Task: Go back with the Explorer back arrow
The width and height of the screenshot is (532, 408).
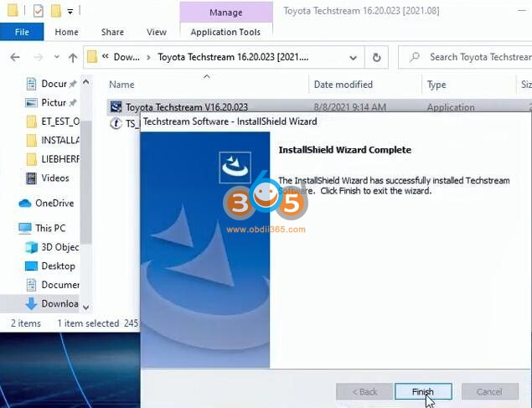Action: [15, 57]
